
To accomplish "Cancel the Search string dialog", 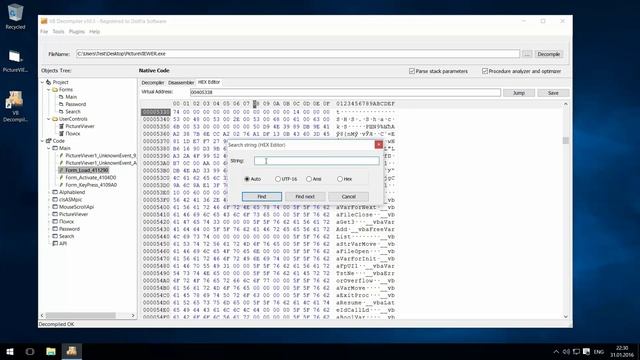I will click(349, 197).
